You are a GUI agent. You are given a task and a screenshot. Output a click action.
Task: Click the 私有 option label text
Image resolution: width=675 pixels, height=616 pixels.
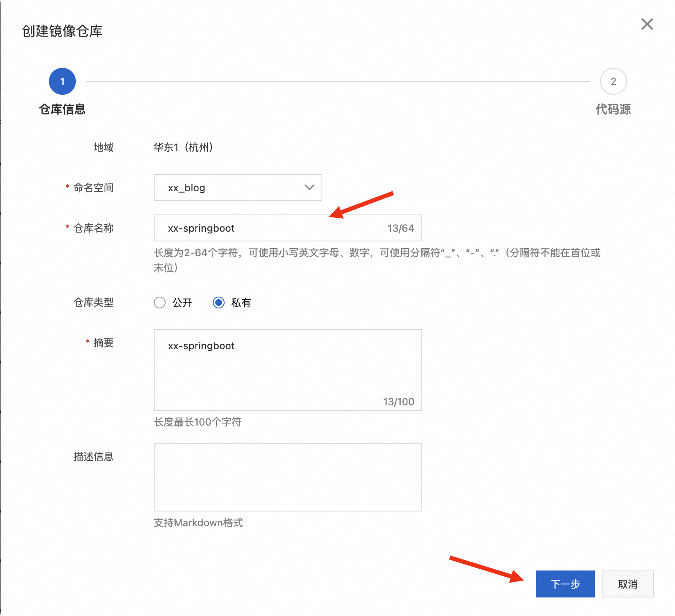point(241,303)
